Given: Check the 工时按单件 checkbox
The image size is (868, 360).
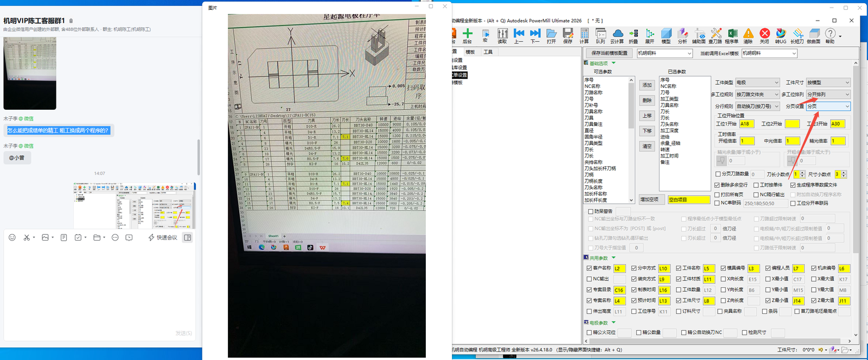Looking at the screenshot, I should pos(756,185).
